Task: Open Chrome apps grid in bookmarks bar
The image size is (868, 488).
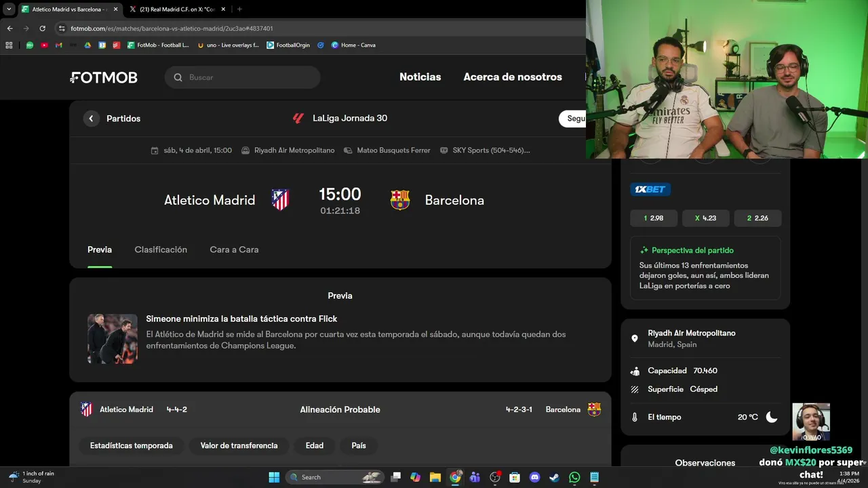Action: pos(9,45)
